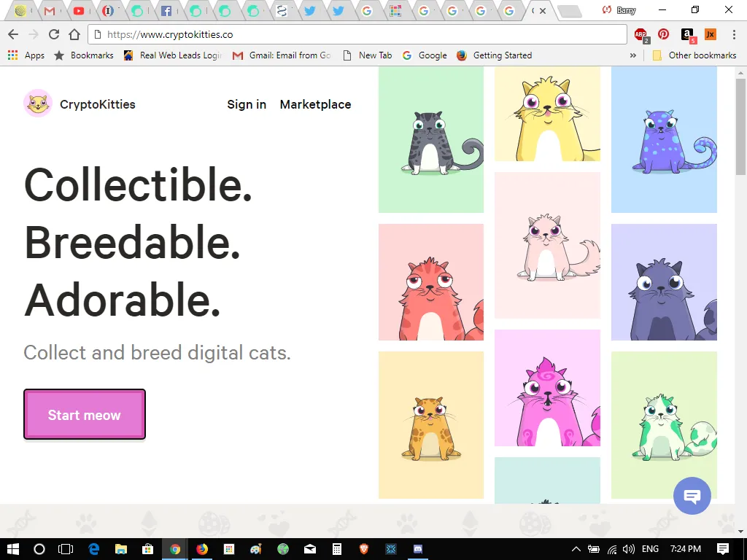
Task: Open the Other bookmarks folder
Action: (x=694, y=55)
